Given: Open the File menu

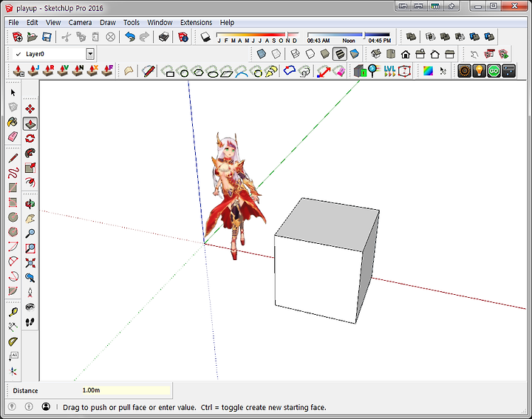Looking at the screenshot, I should tap(13, 22).
